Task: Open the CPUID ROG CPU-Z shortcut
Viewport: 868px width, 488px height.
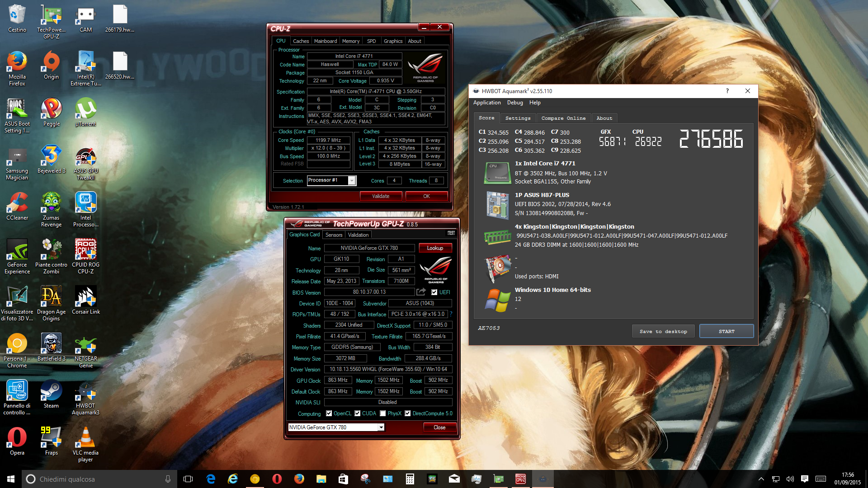Action: click(x=85, y=256)
